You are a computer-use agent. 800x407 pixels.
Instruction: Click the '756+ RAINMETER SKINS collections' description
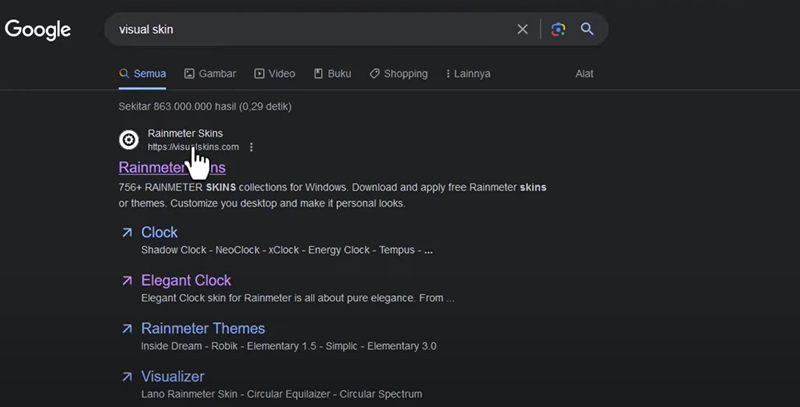click(332, 195)
